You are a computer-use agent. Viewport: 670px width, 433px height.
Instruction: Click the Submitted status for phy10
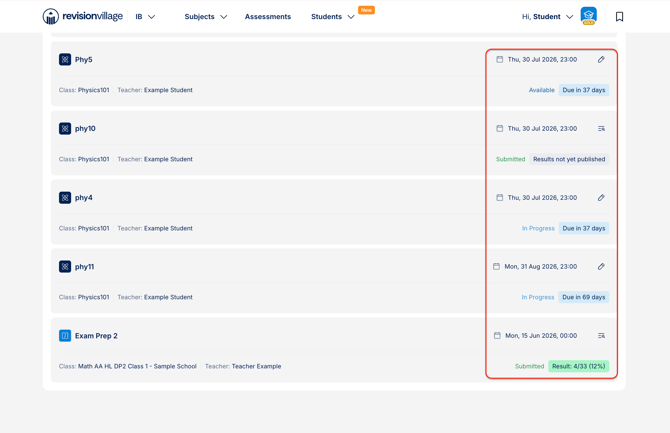[x=510, y=159]
